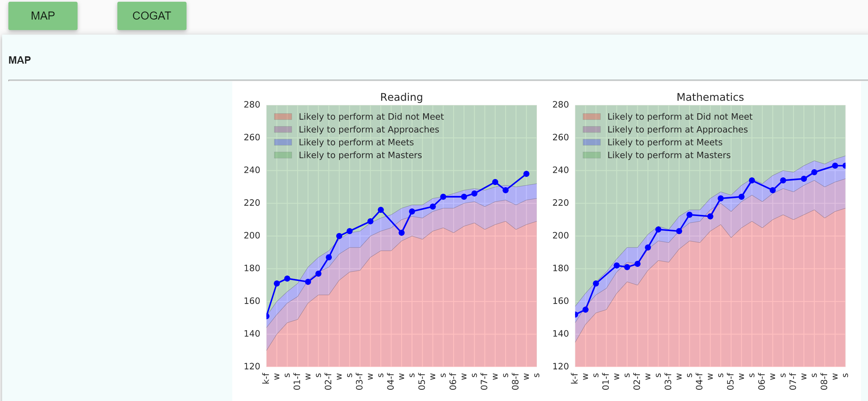The width and height of the screenshot is (868, 401).
Task: Click 'Likely to perform at Meets' in Reading legend
Action: [x=356, y=142]
